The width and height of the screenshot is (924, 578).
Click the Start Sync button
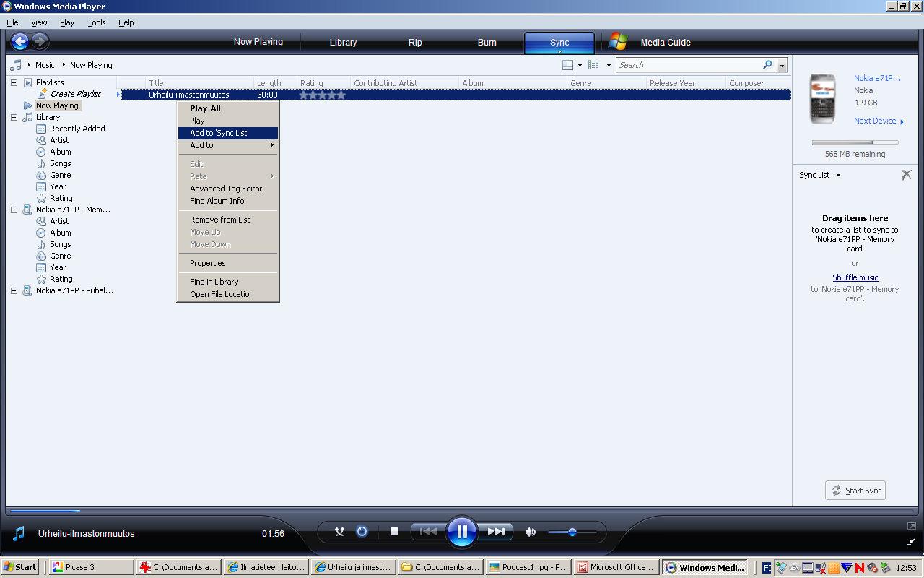tap(855, 491)
